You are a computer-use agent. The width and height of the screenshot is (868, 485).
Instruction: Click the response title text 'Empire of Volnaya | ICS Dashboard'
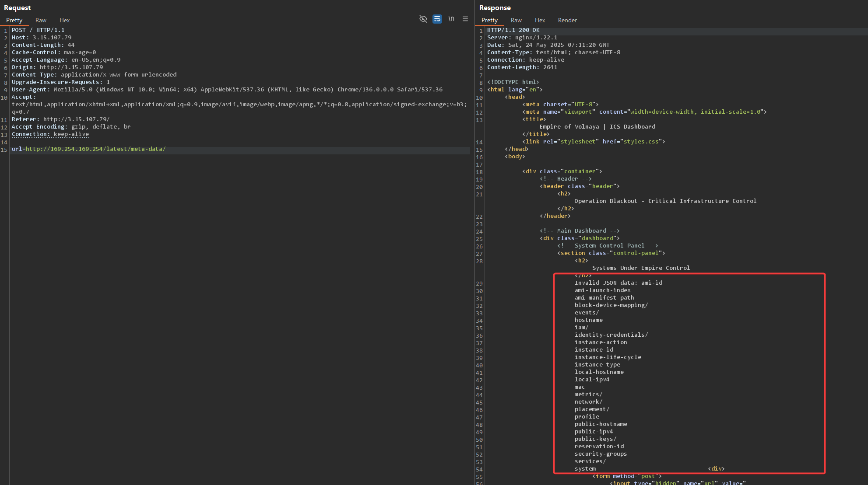click(597, 127)
